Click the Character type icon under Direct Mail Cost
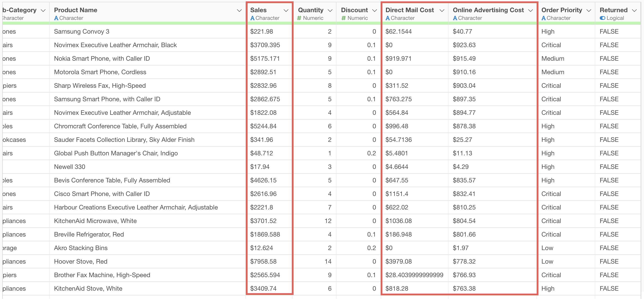644x299 pixels. (388, 18)
